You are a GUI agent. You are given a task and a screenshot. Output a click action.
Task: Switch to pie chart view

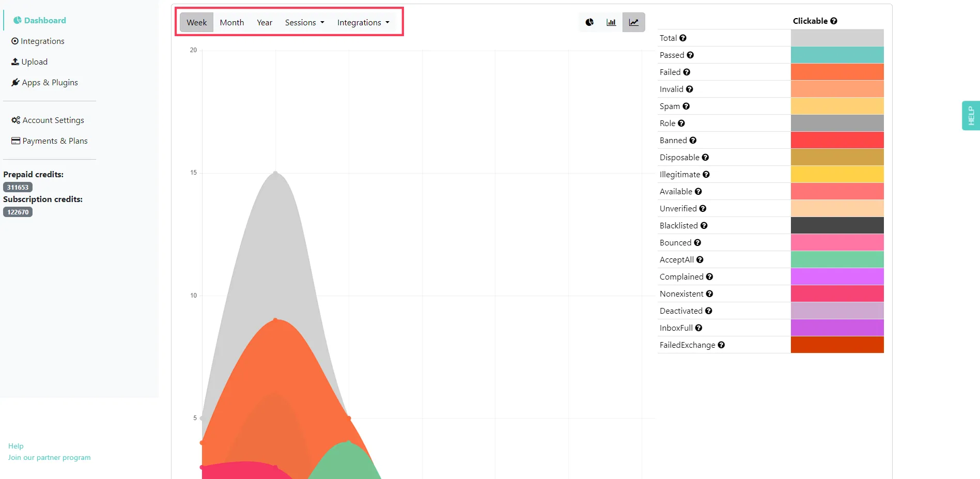tap(589, 22)
